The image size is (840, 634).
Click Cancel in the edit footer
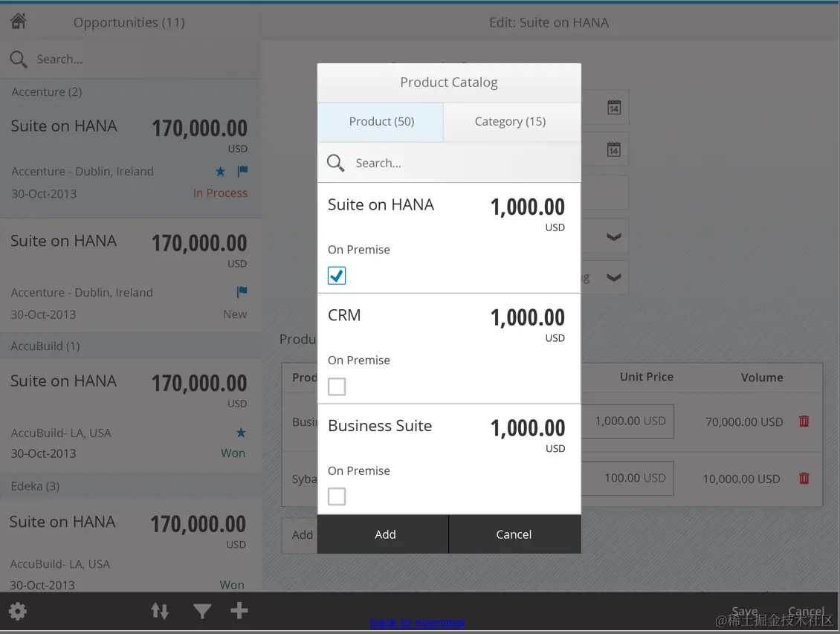coord(807,612)
